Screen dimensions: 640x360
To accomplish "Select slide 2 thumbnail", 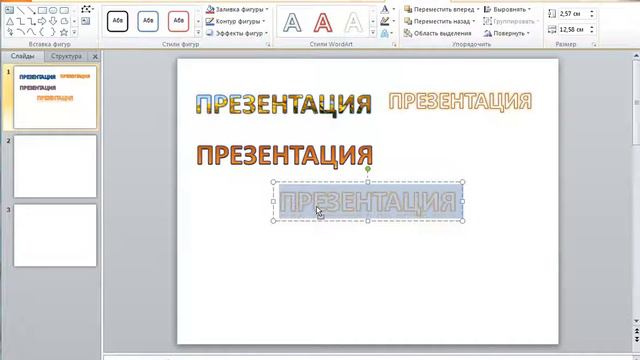I will click(55, 167).
